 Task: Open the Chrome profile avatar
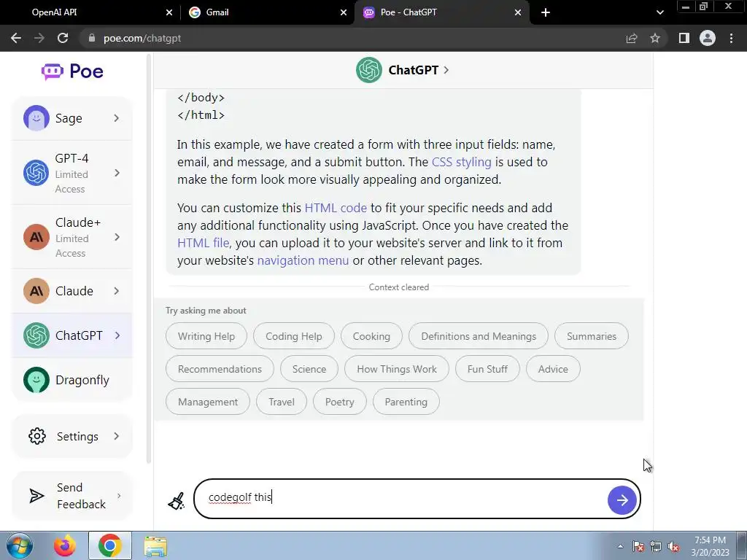coord(708,38)
